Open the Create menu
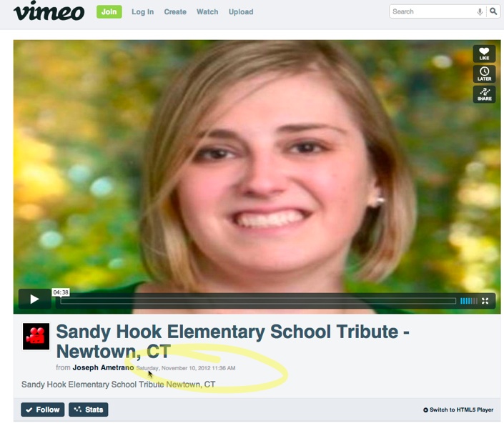 click(x=175, y=12)
